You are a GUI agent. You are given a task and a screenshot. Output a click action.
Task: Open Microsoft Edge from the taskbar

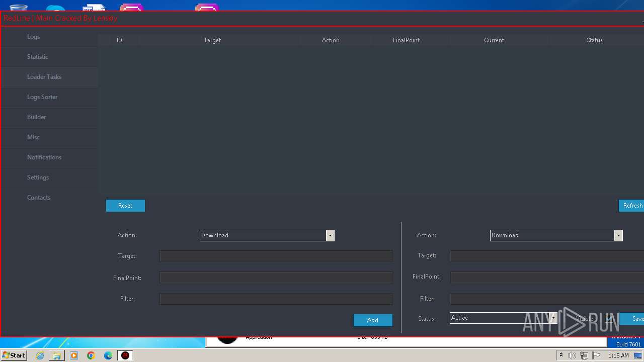(108, 355)
